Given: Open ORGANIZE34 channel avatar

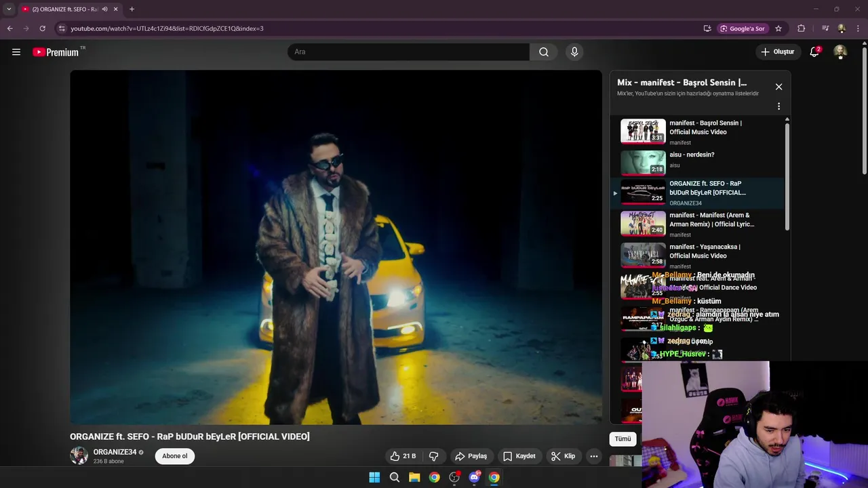Looking at the screenshot, I should pos(79,455).
